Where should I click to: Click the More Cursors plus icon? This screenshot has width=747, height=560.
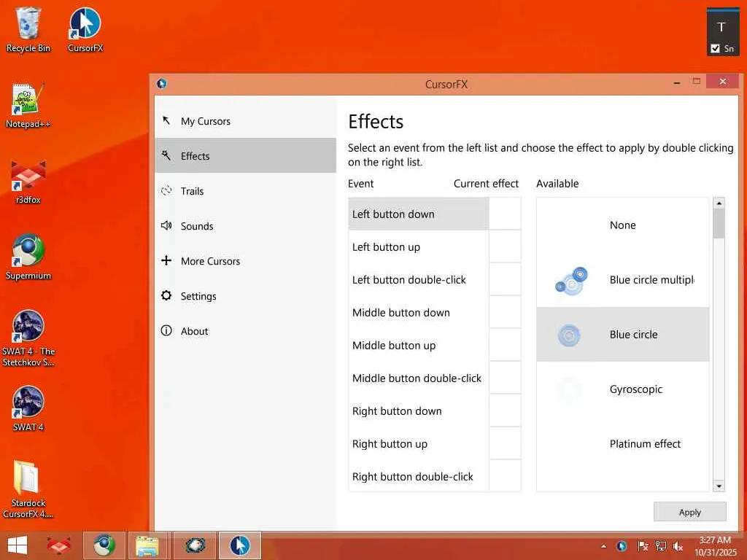166,260
